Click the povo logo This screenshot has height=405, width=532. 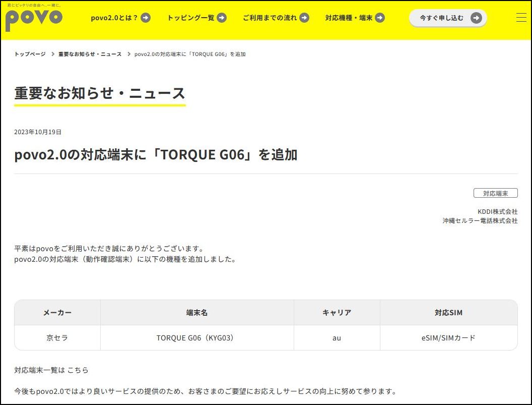pyautogui.click(x=34, y=18)
